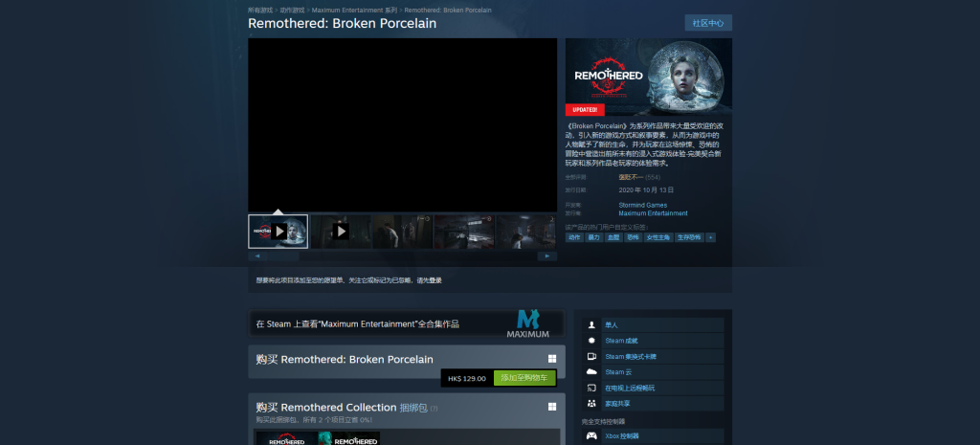Click the right arrow of thumbnail strip
Viewport: 980px width, 445px height.
click(x=547, y=256)
